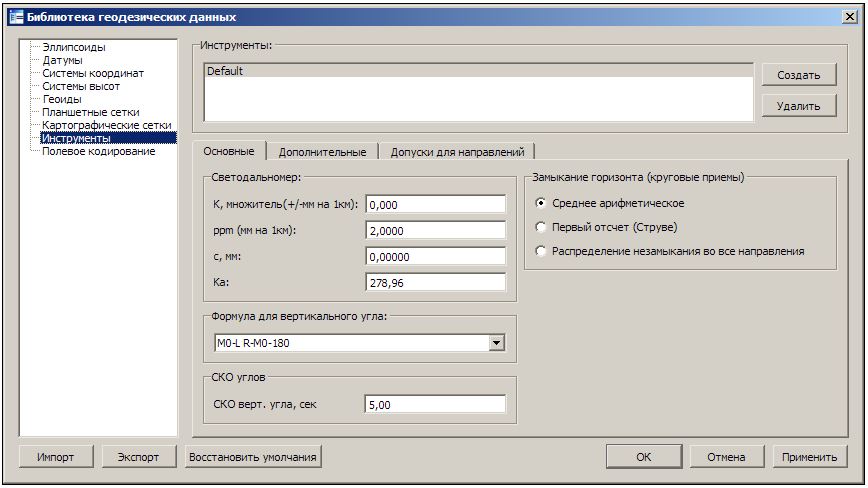Viewport: 868px width, 488px height.
Task: Select Default in the instruments list
Action: point(479,71)
